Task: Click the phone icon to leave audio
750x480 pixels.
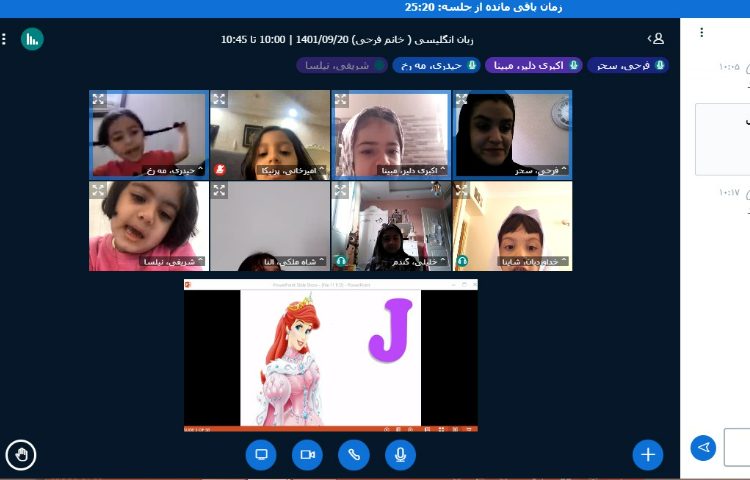Action: [x=353, y=455]
